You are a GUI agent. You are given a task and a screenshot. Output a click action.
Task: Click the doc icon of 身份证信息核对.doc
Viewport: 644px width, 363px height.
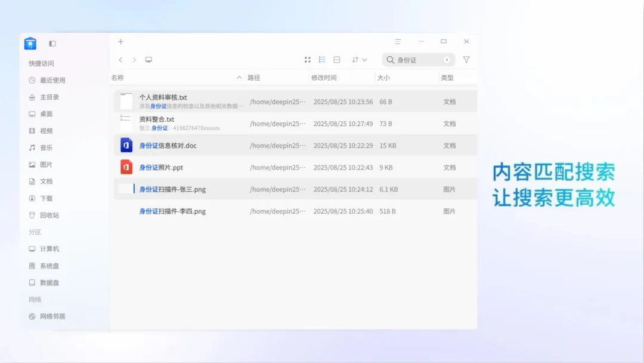126,145
